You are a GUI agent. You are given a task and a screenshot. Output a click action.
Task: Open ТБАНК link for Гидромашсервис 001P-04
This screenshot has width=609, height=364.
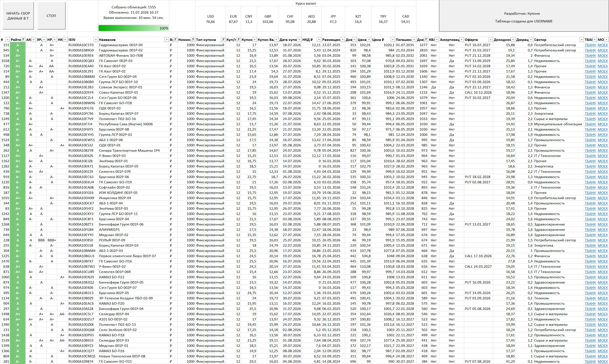tap(590, 45)
